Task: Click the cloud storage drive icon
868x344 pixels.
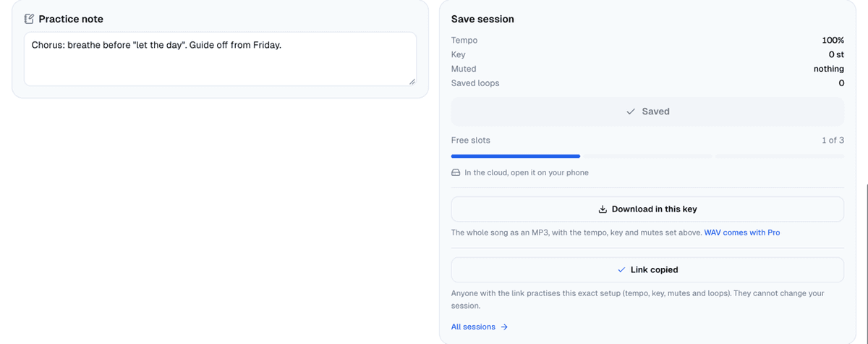Action: tap(456, 173)
